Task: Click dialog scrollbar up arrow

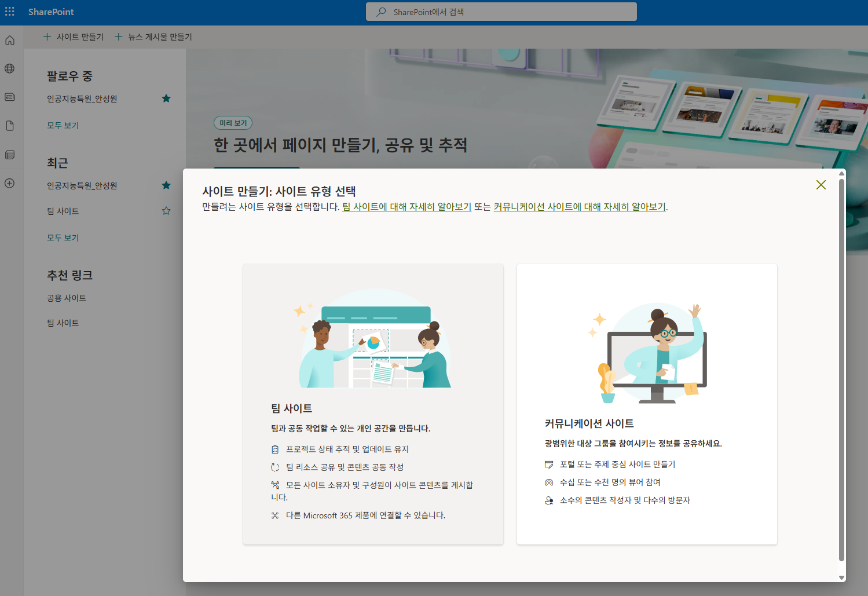Action: [x=842, y=173]
